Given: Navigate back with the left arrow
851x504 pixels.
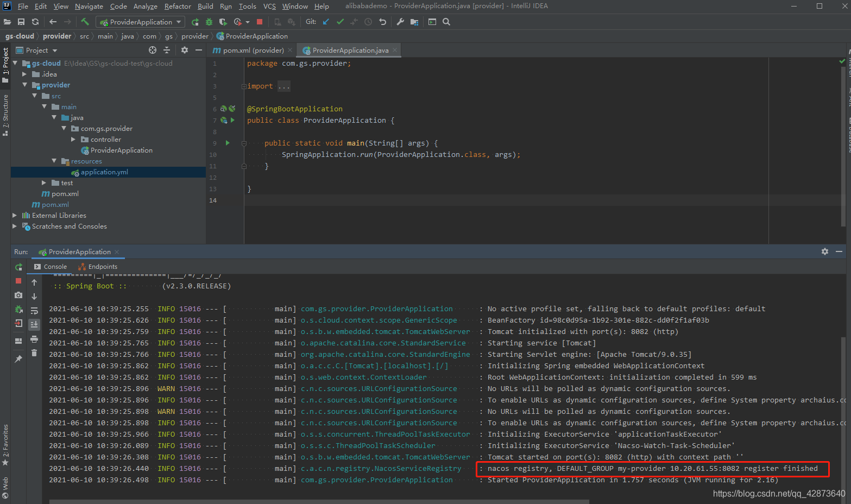Looking at the screenshot, I should [x=53, y=22].
